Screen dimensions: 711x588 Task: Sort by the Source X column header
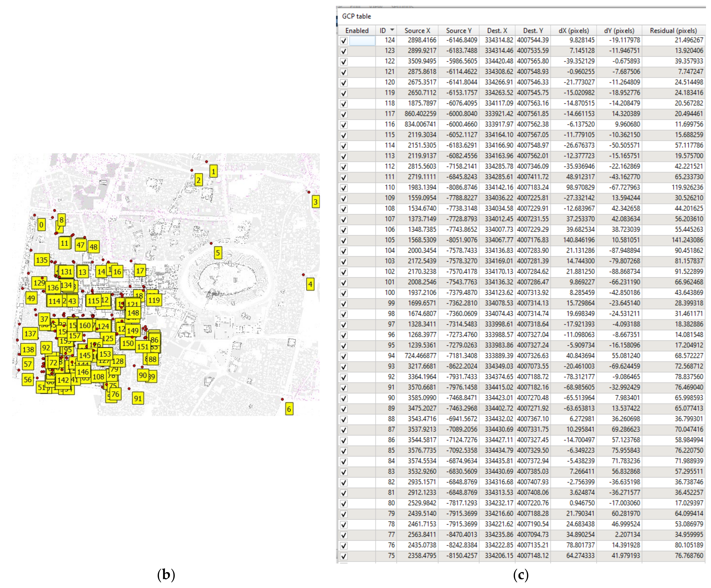tap(417, 31)
